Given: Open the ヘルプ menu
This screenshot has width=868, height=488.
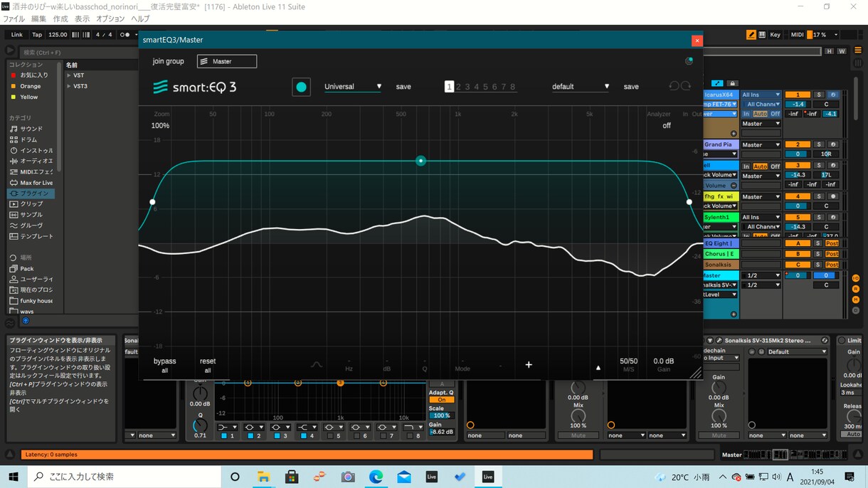Looking at the screenshot, I should (x=140, y=18).
